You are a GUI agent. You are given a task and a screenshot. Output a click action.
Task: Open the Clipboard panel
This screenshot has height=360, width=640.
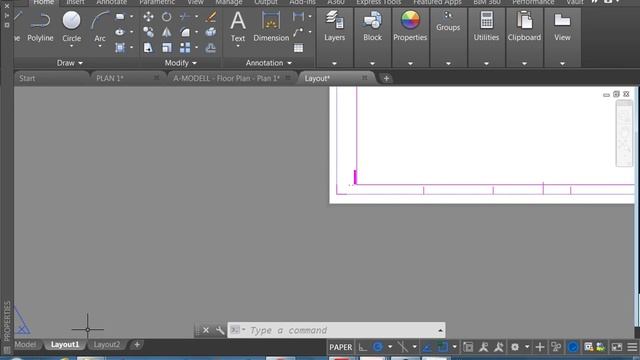(x=524, y=26)
